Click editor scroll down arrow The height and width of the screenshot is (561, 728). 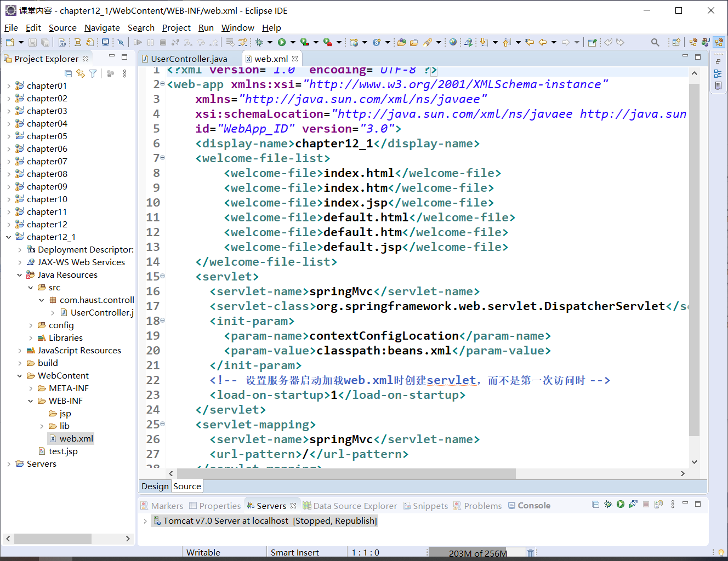tap(694, 462)
